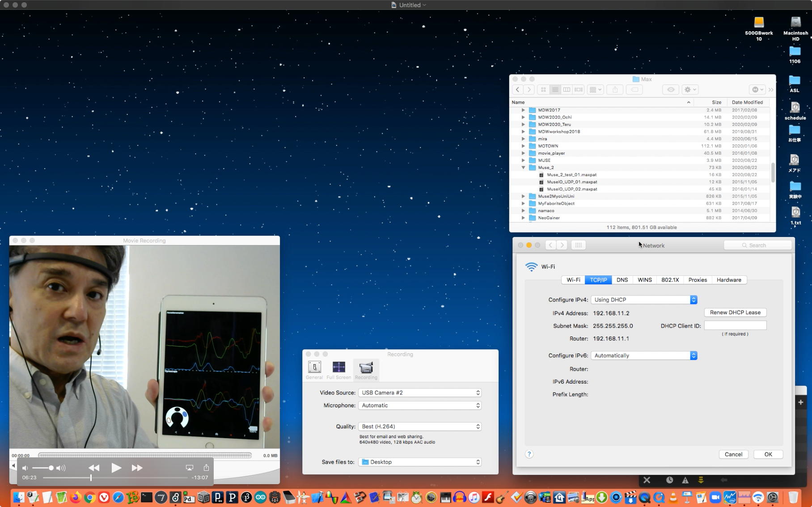Image resolution: width=812 pixels, height=507 pixels.
Task: Switch to the DNS tab
Action: [622, 280]
